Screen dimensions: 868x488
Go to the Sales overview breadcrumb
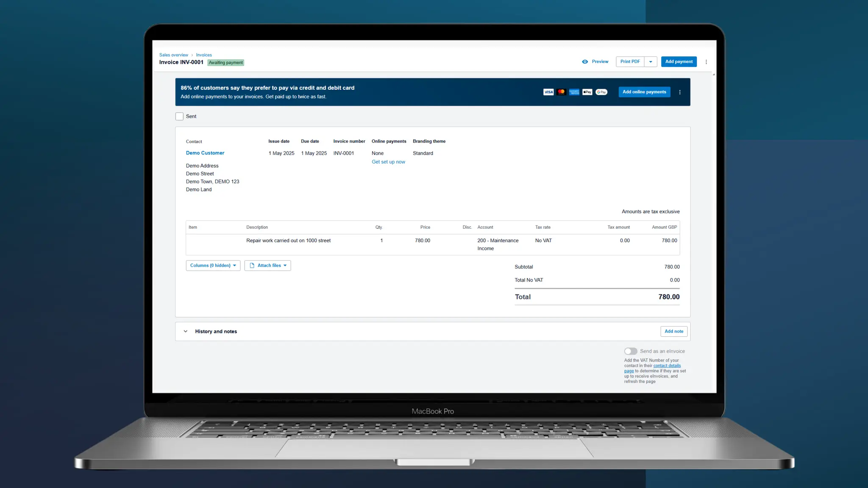coord(173,55)
